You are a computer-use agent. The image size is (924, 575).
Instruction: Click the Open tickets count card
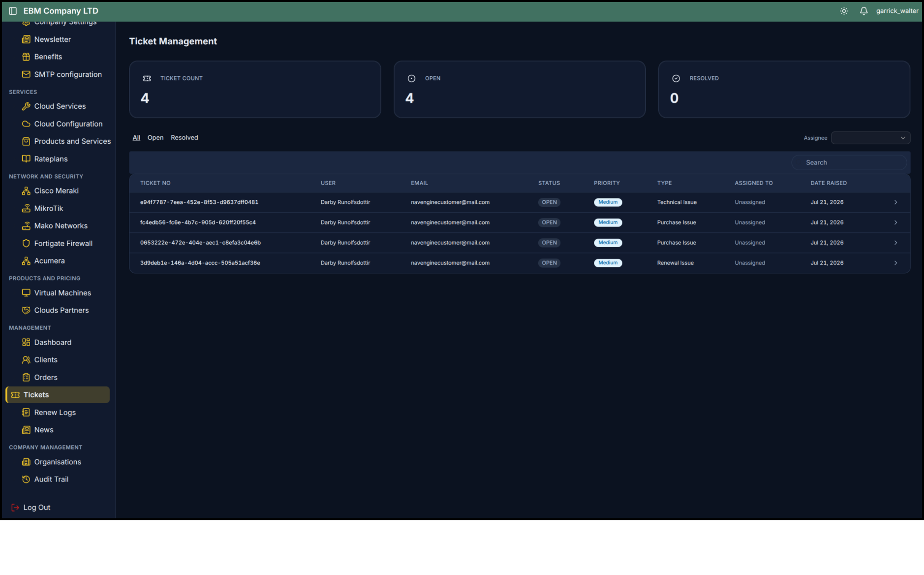pos(520,89)
